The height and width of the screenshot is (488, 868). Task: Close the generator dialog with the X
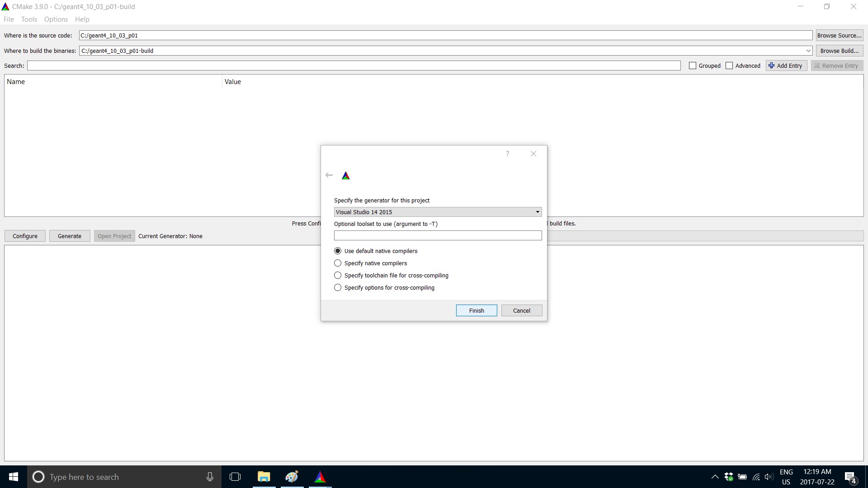[533, 154]
